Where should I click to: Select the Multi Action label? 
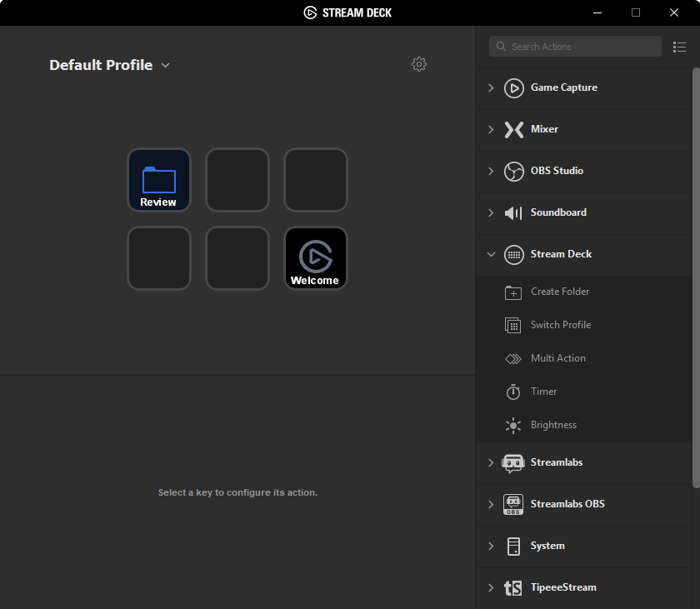[558, 358]
